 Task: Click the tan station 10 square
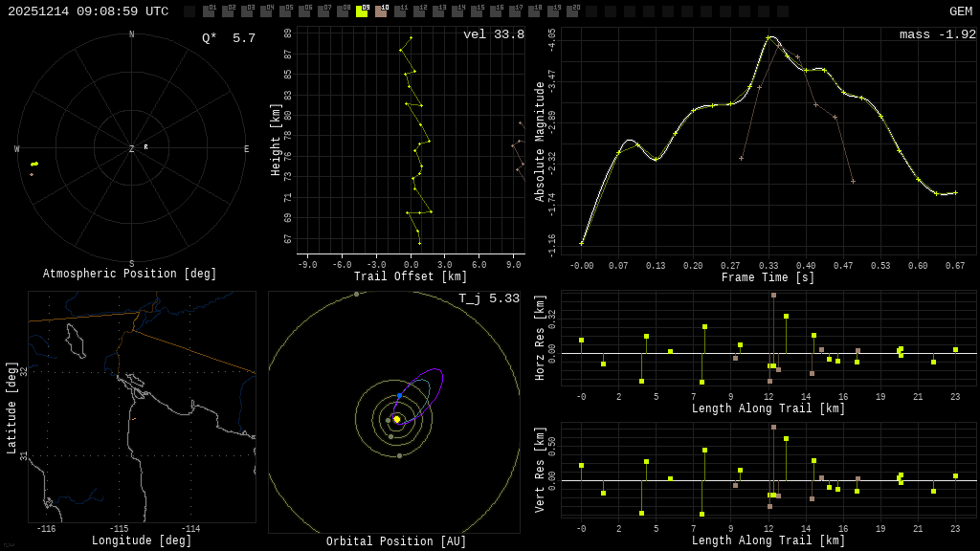pos(381,11)
